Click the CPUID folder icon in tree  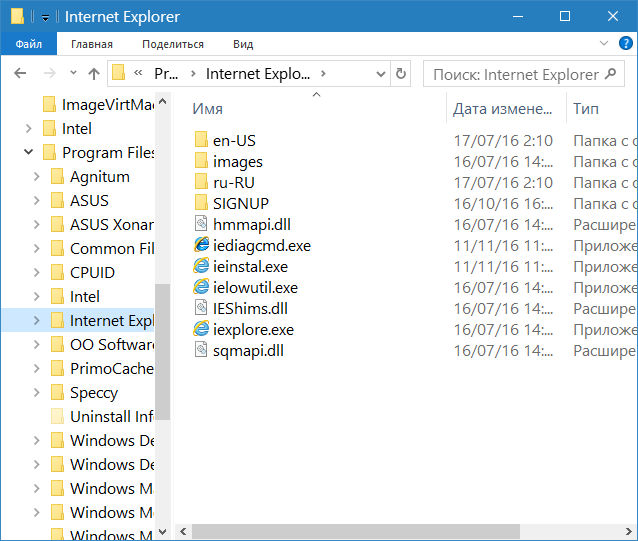point(57,273)
